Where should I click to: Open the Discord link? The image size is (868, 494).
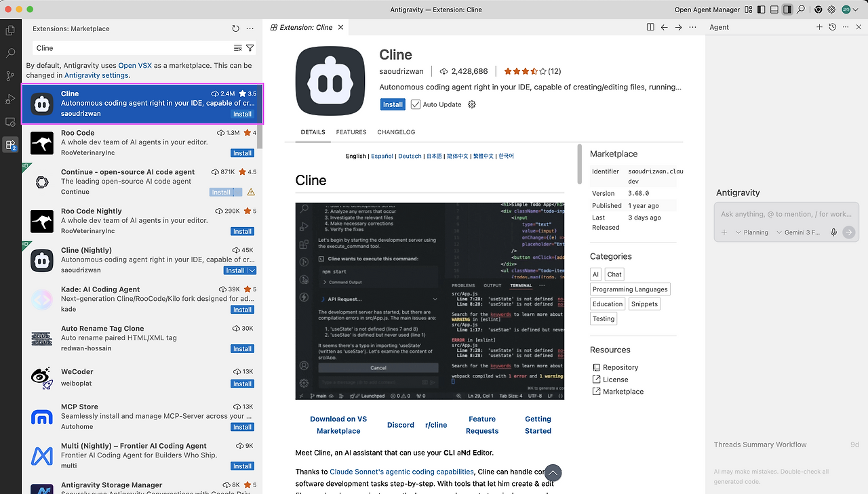click(401, 425)
